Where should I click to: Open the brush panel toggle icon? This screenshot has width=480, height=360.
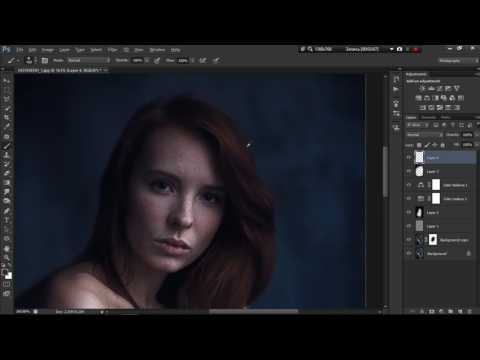(x=44, y=60)
